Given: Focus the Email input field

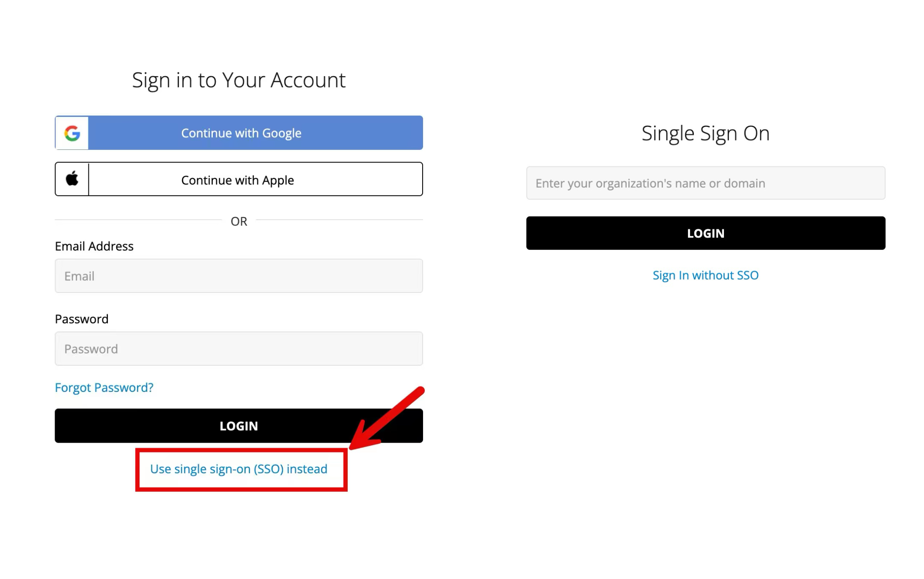Looking at the screenshot, I should pos(239,276).
